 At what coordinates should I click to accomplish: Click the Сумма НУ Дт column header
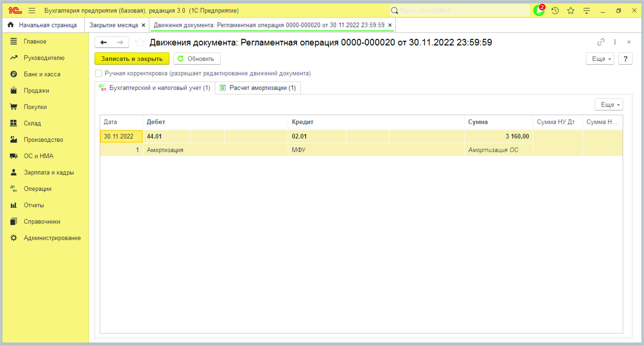tap(558, 122)
